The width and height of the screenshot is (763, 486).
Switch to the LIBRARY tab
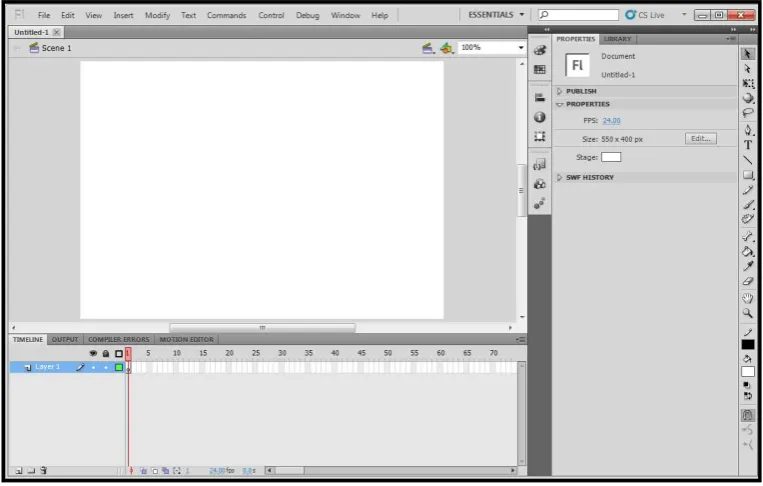click(x=617, y=38)
